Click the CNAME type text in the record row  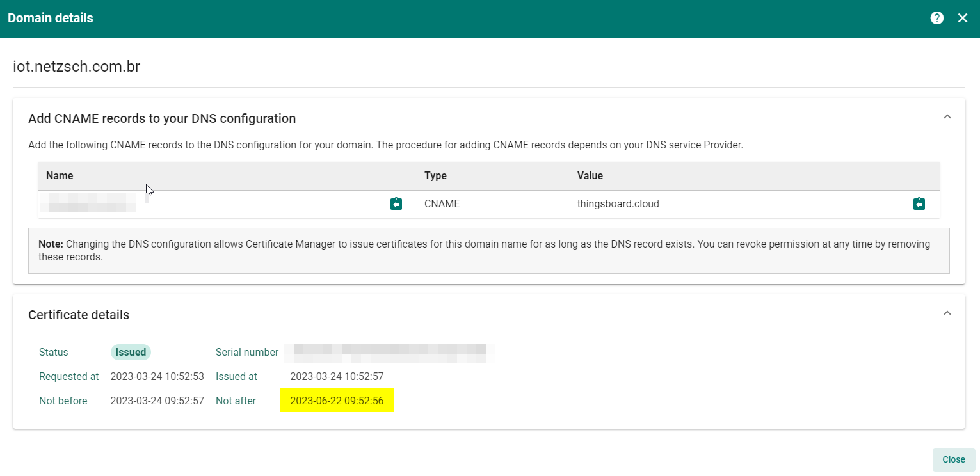[x=442, y=203]
